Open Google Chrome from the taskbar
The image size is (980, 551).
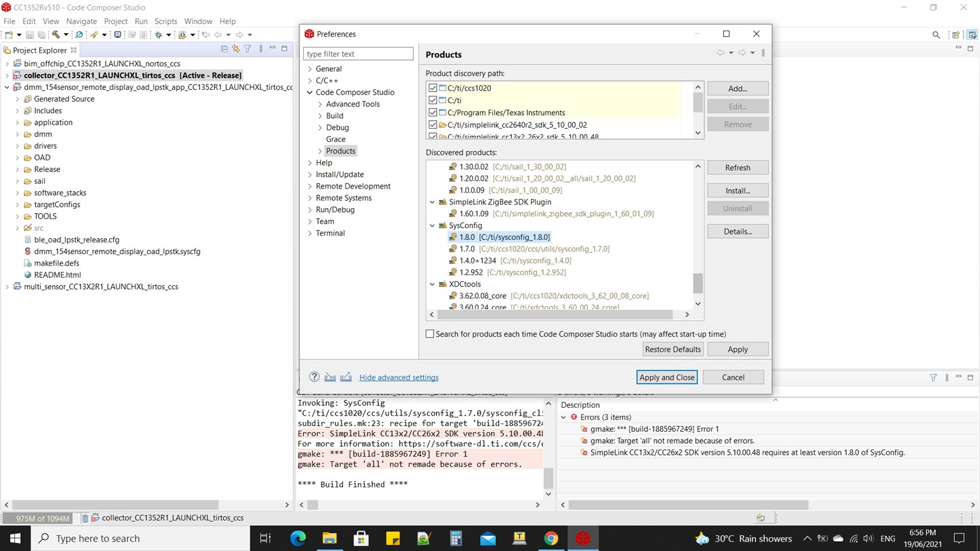[551, 538]
